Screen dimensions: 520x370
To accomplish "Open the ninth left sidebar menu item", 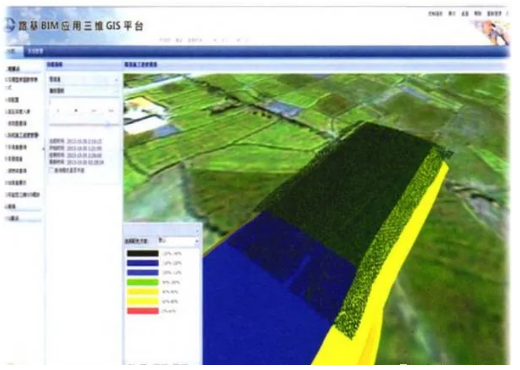I will [17, 171].
